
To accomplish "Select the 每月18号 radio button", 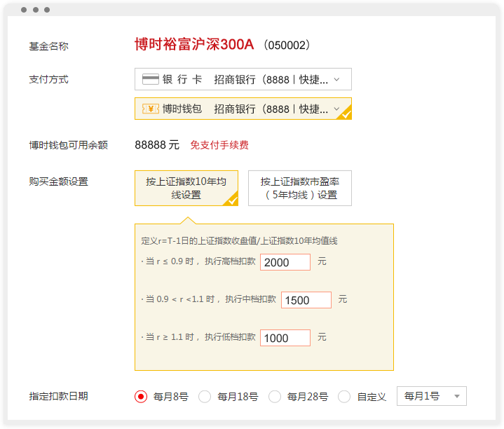I will [205, 397].
